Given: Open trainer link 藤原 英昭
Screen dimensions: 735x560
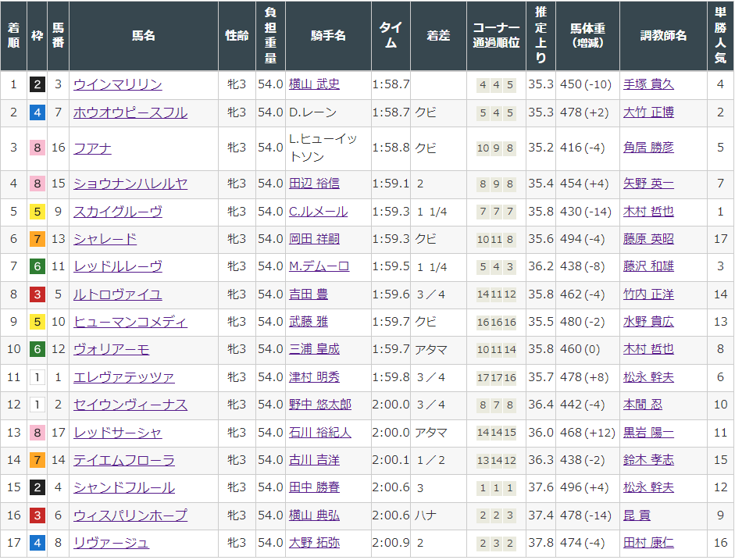Looking at the screenshot, I should [x=648, y=239].
